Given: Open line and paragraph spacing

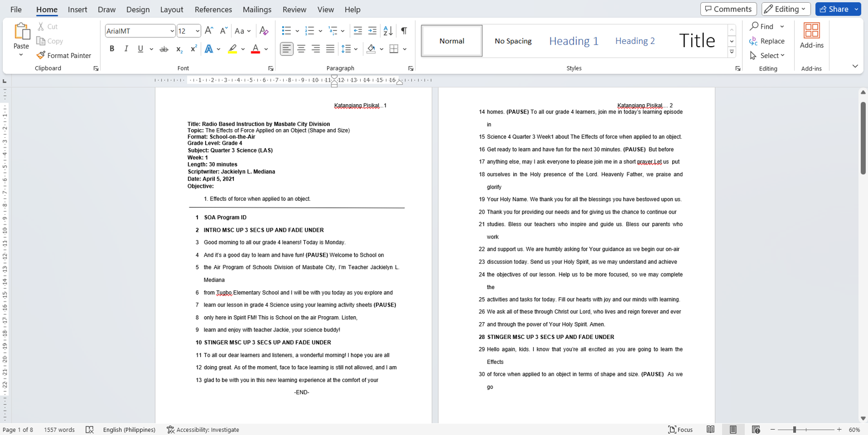Looking at the screenshot, I should tap(346, 49).
